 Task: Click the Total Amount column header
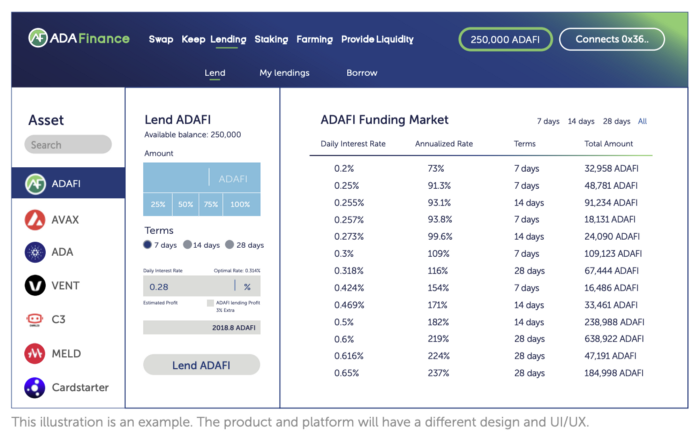(608, 144)
